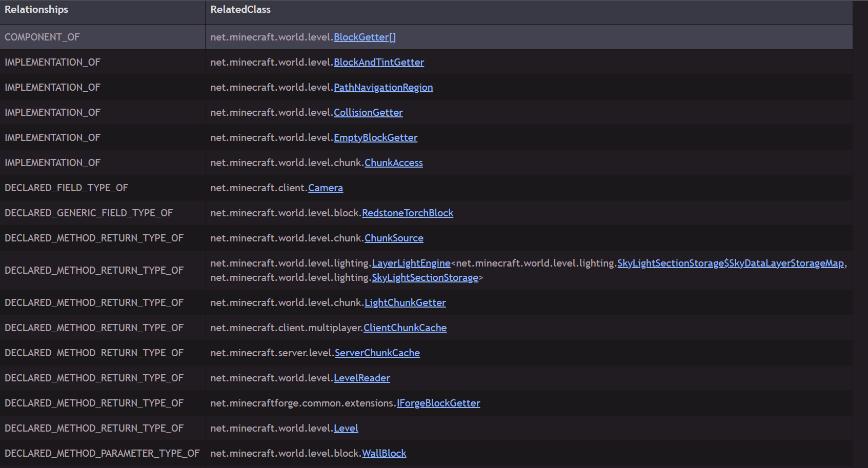
Task: Open the CollisionGetter link
Action: [368, 112]
